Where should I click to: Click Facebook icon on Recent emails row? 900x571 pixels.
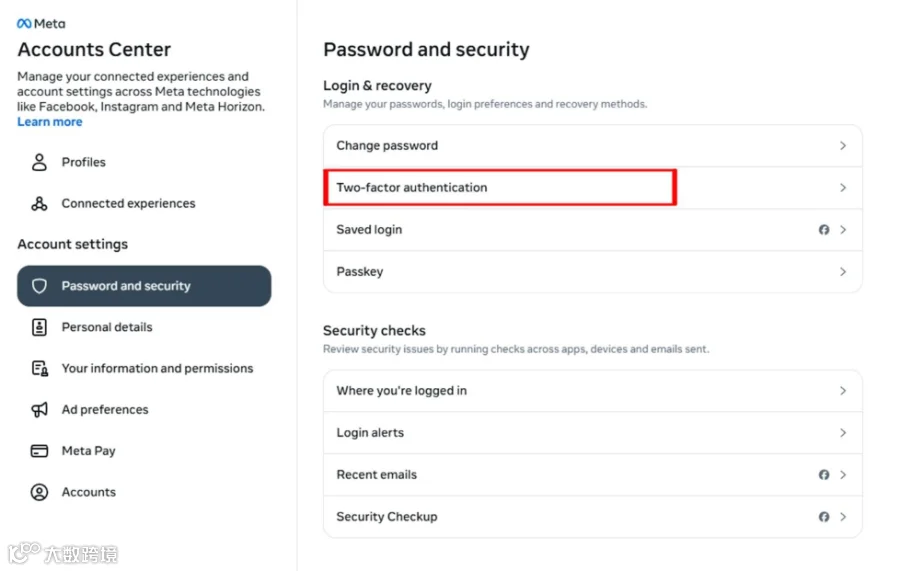click(824, 475)
